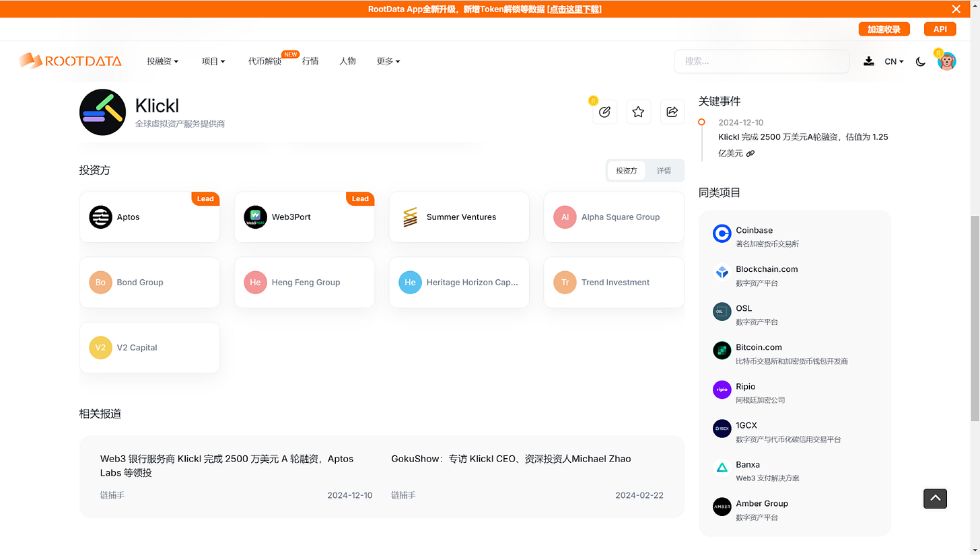Click the 加速收录 button
Image resolution: width=980 pixels, height=555 pixels.
point(884,29)
